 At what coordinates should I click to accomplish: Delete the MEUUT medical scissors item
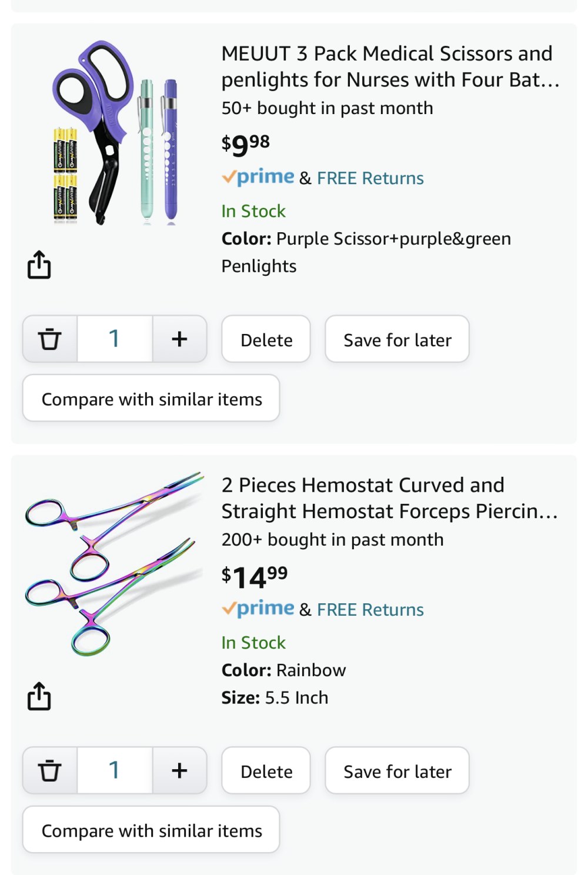point(266,339)
